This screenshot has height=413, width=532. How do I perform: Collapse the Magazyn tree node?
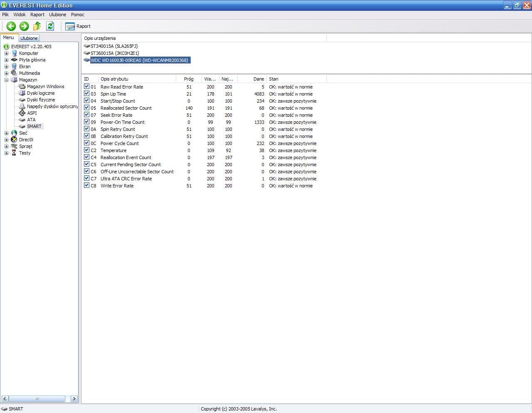6,80
